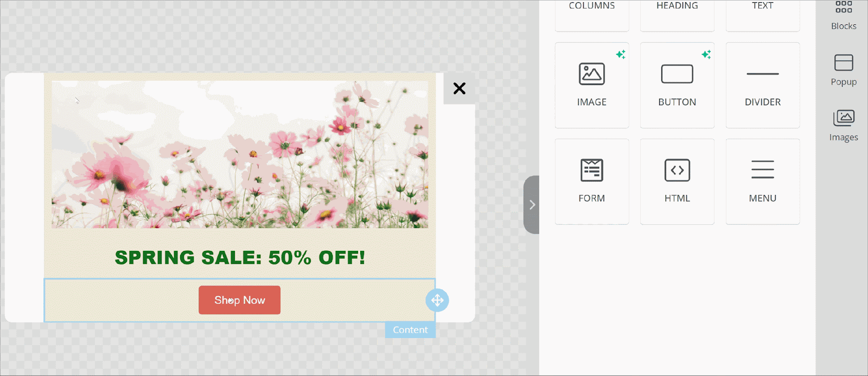This screenshot has width=868, height=376.
Task: Add an Image block from the content panel
Action: (x=592, y=85)
